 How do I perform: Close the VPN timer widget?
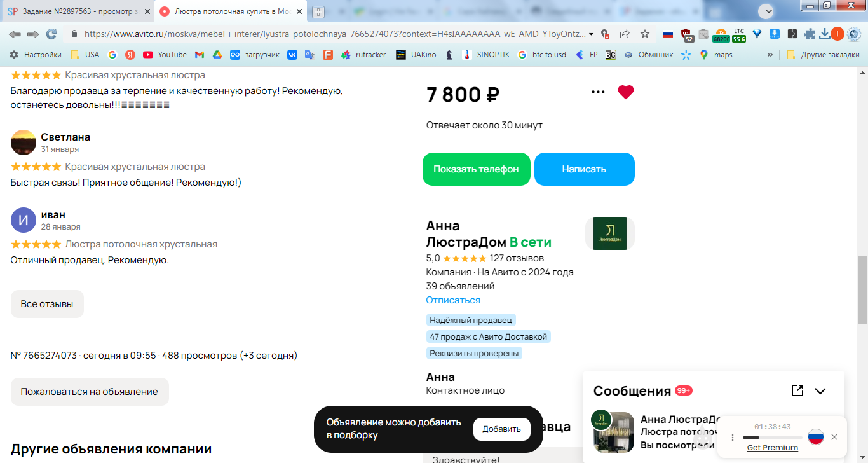click(834, 437)
